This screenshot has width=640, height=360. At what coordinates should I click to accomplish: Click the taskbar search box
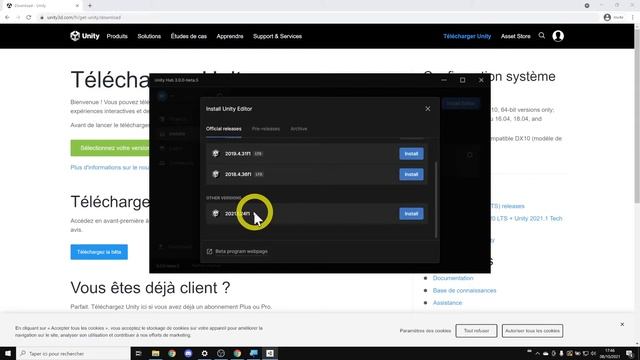pos(73,353)
